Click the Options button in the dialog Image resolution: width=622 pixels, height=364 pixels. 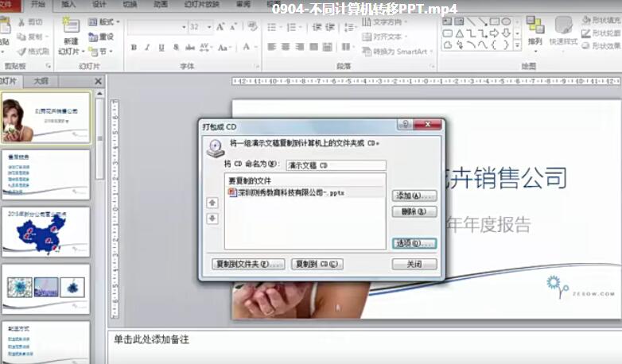pyautogui.click(x=414, y=242)
